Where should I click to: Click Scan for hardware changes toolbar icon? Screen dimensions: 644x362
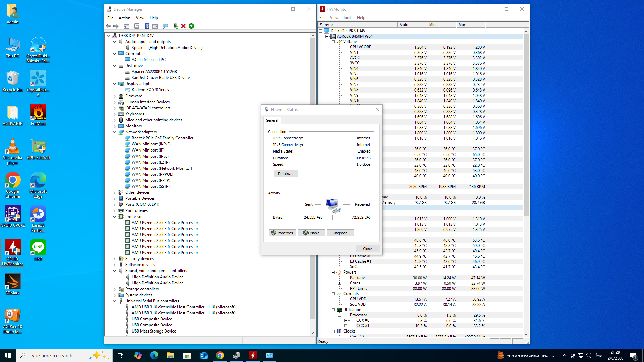(165, 26)
